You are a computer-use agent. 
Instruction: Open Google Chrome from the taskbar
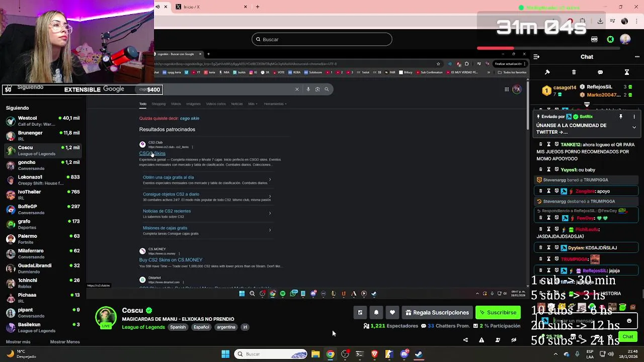(x=330, y=354)
